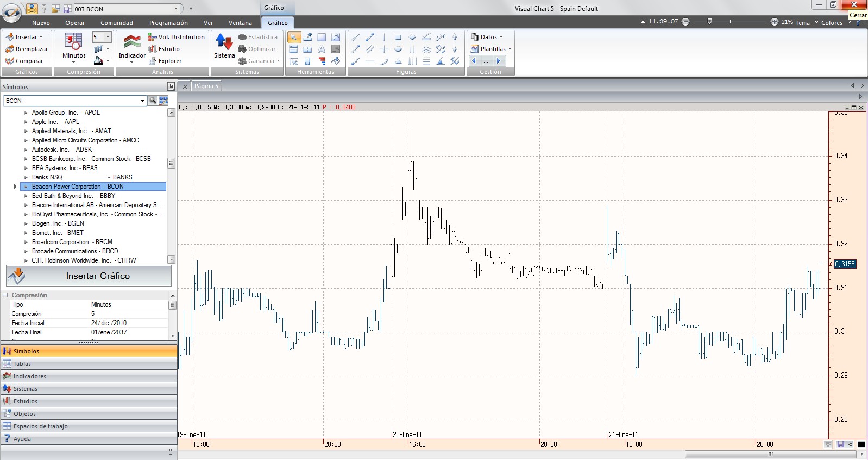Viewport: 868px width, 460px height.
Task: Launch the Explorer analysis tool
Action: click(165, 61)
